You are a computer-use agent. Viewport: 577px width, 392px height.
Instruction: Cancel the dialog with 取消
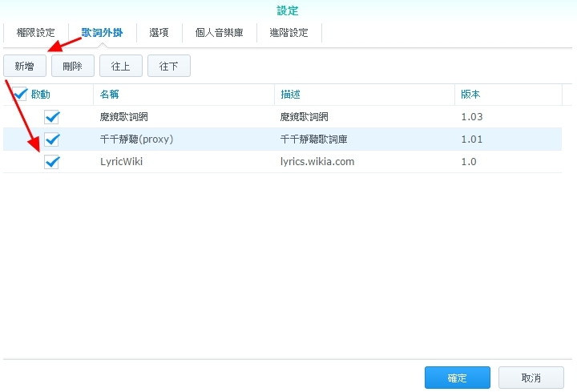click(531, 378)
